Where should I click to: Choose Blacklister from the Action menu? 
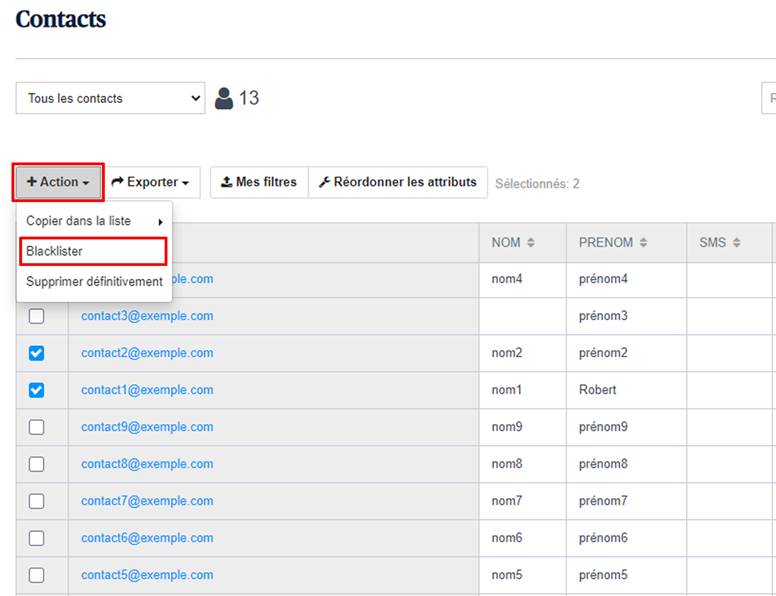click(x=55, y=251)
